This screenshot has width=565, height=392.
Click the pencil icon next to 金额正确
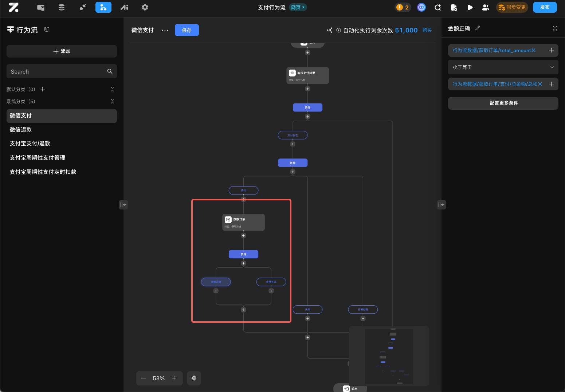(x=478, y=28)
